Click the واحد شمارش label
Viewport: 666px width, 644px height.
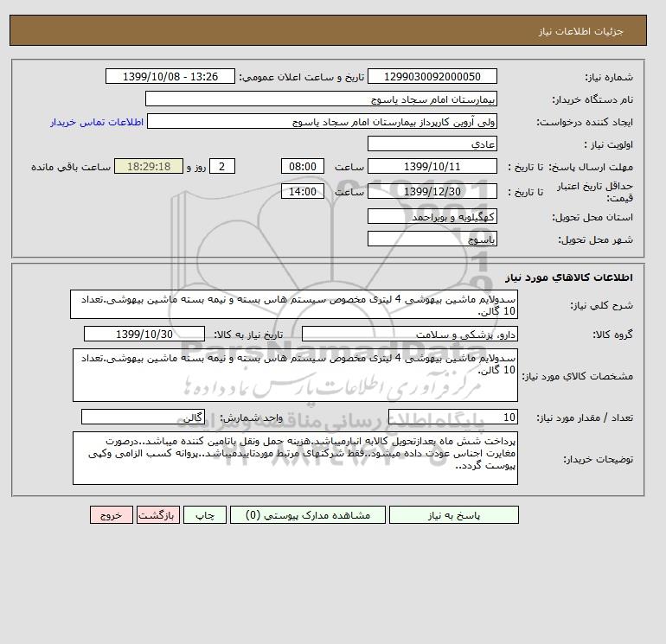[251, 418]
